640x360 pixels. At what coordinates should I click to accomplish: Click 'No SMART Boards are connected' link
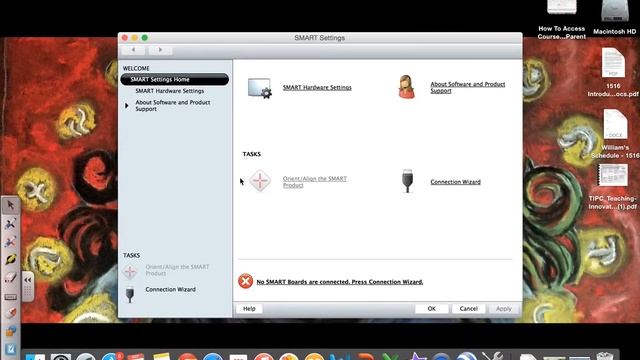coord(340,282)
